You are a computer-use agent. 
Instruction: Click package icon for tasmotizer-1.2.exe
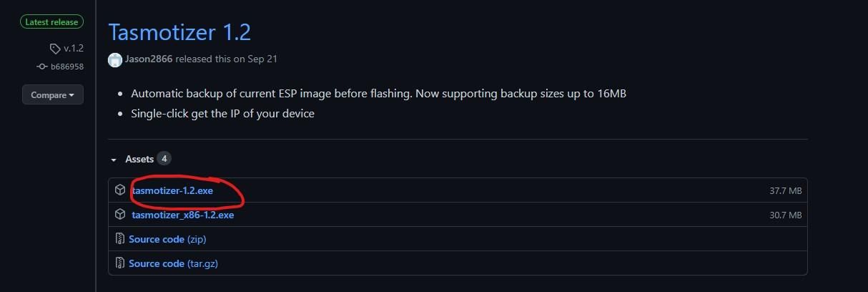120,190
